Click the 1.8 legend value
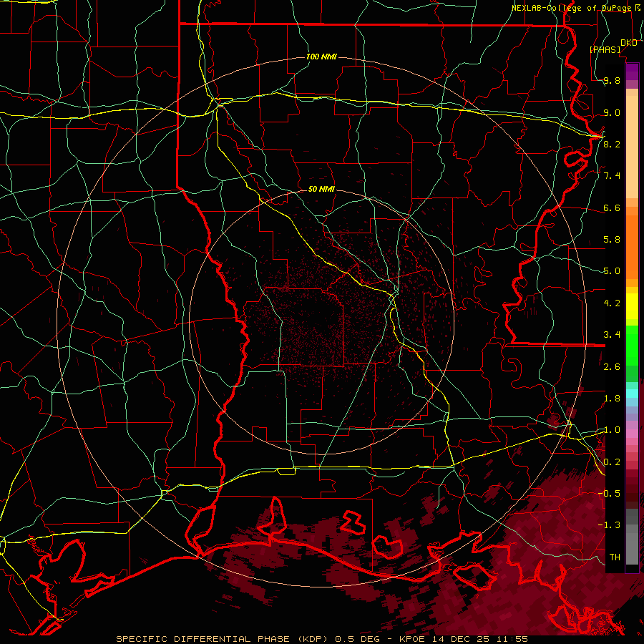644x644 pixels. (612, 399)
